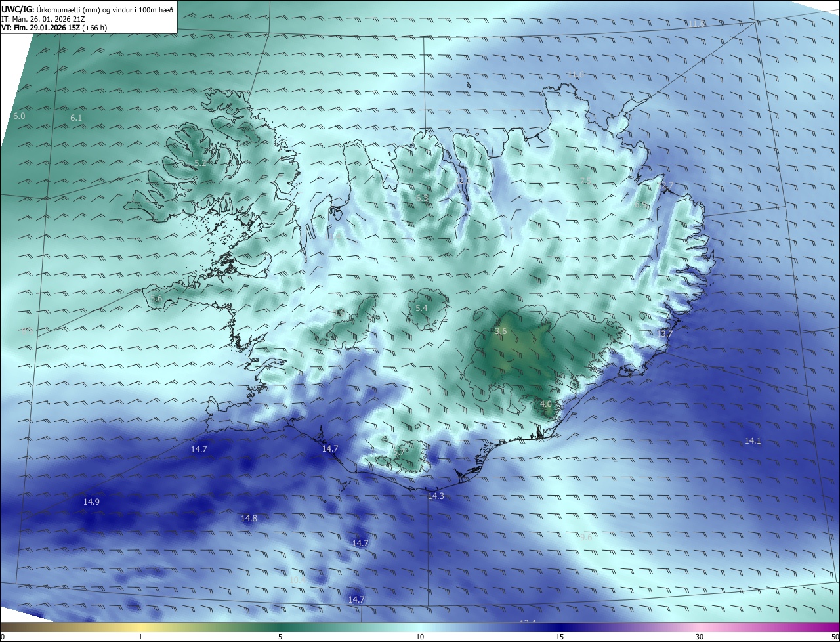Select the 14.3 value label
The width and height of the screenshot is (840, 642).
(436, 496)
